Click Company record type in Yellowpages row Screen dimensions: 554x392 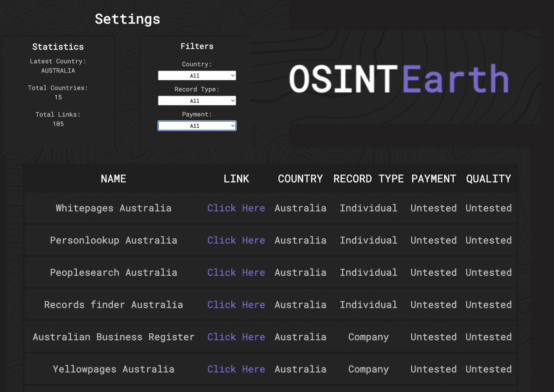coord(368,369)
